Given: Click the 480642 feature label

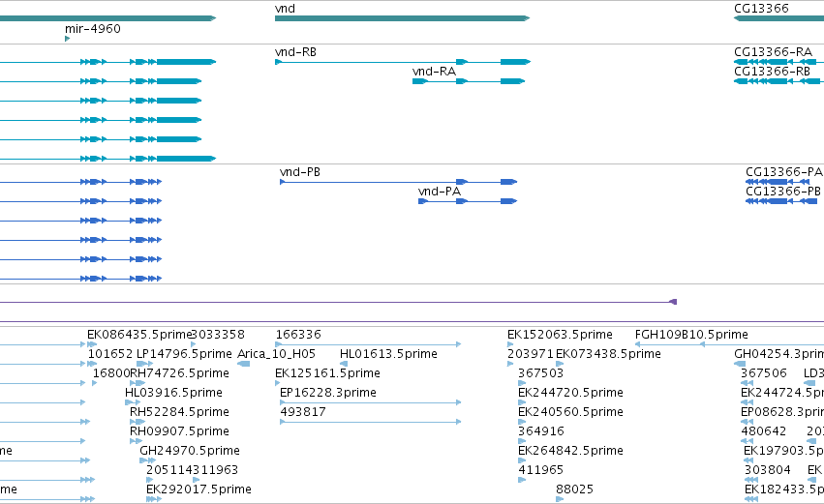Looking at the screenshot, I should point(764,432).
